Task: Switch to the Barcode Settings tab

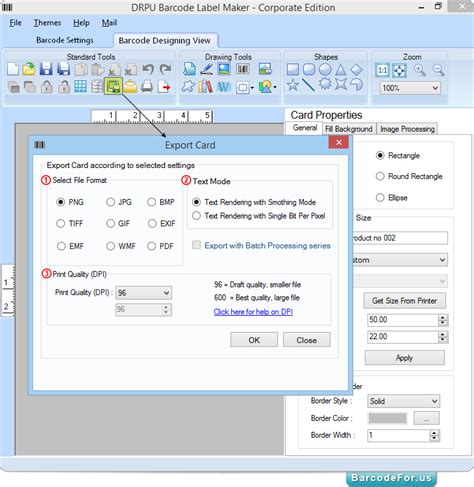Action: coord(65,40)
